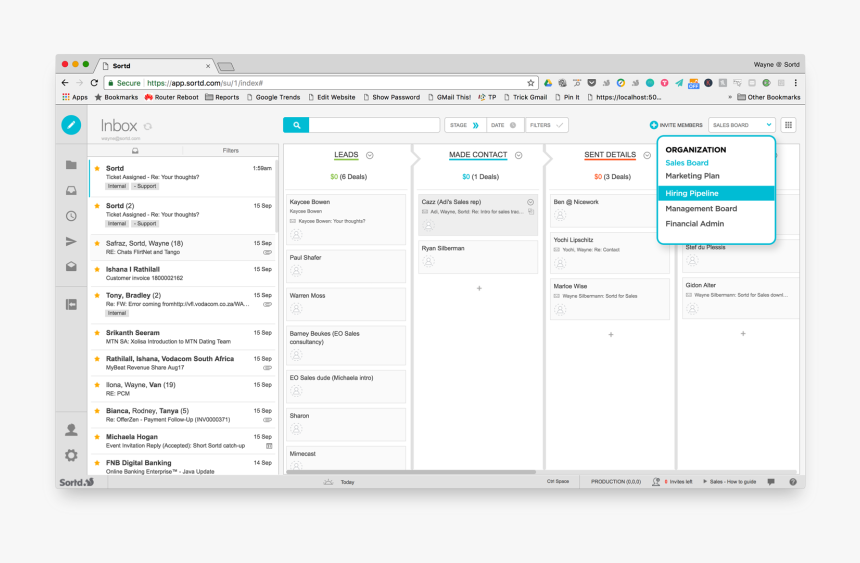Click the browser address bar URL
860x563 pixels.
point(205,83)
